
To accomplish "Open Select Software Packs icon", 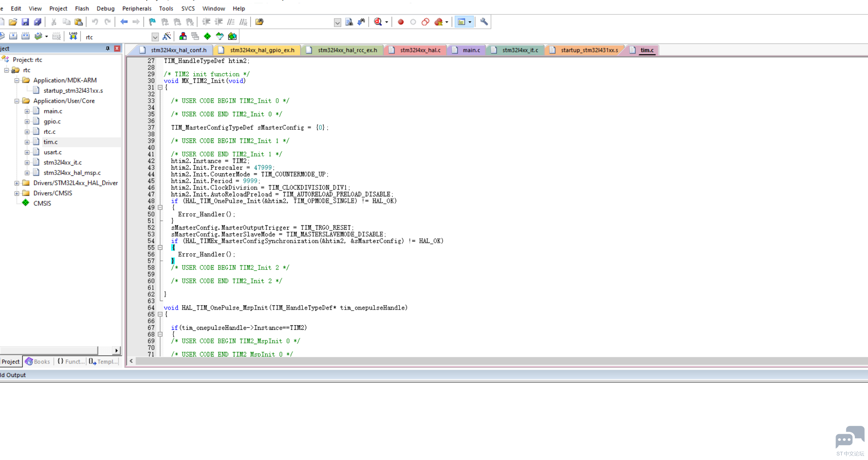I will (x=220, y=37).
